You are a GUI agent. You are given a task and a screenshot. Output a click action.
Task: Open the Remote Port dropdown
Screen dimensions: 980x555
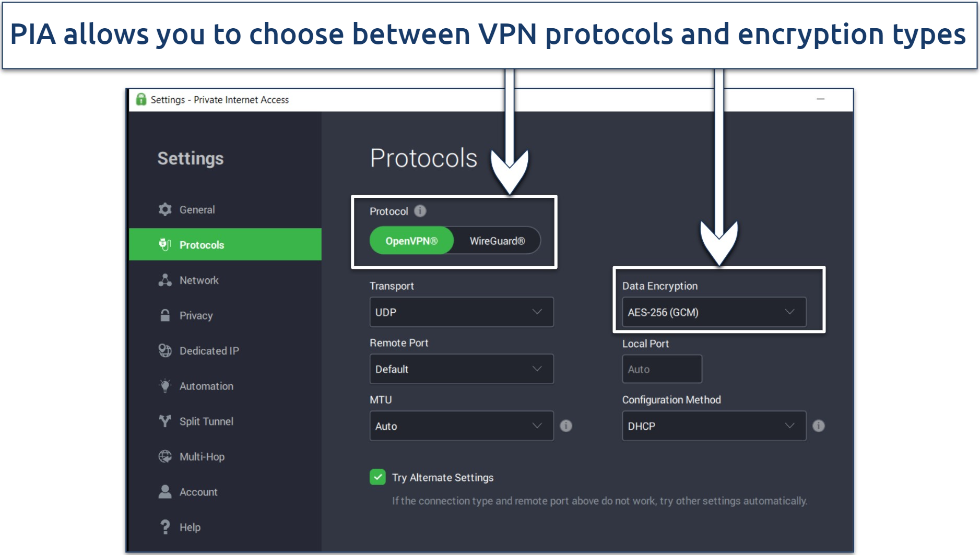(461, 369)
